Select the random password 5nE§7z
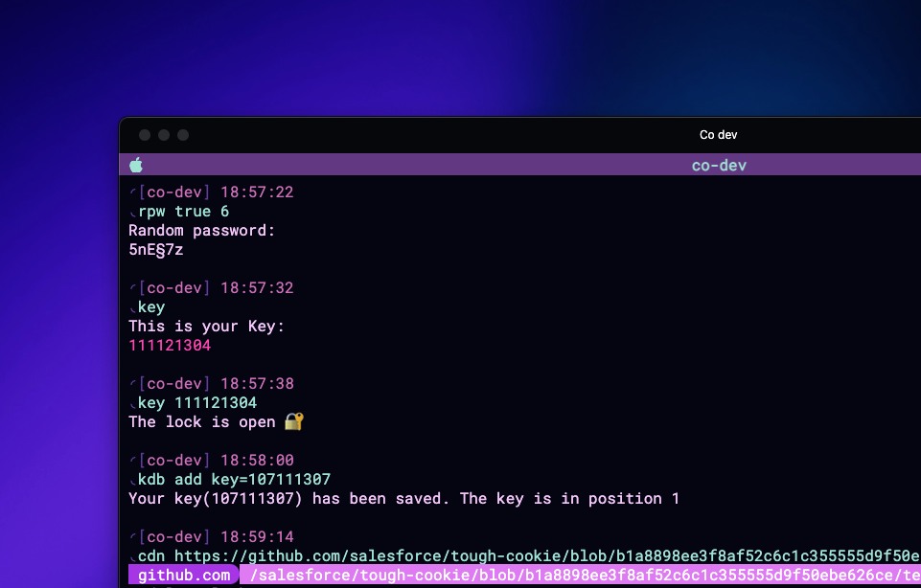This screenshot has height=588, width=921. [x=156, y=249]
